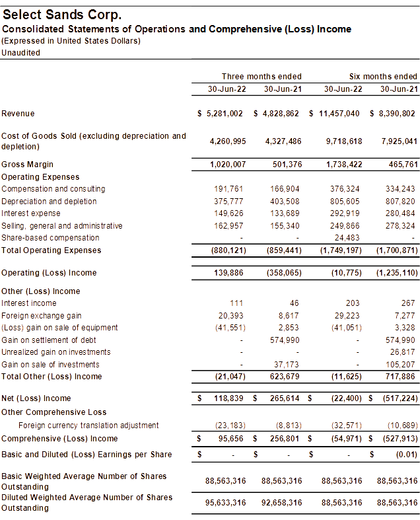Click revenue value 11,457,040
This screenshot has width=420, height=520.
[x=339, y=114]
